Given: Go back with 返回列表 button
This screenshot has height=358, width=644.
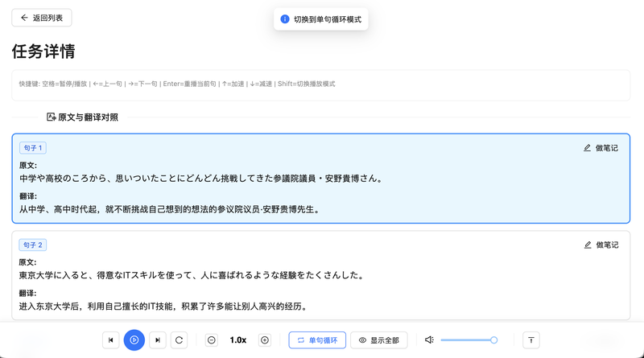Looking at the screenshot, I should click(42, 17).
